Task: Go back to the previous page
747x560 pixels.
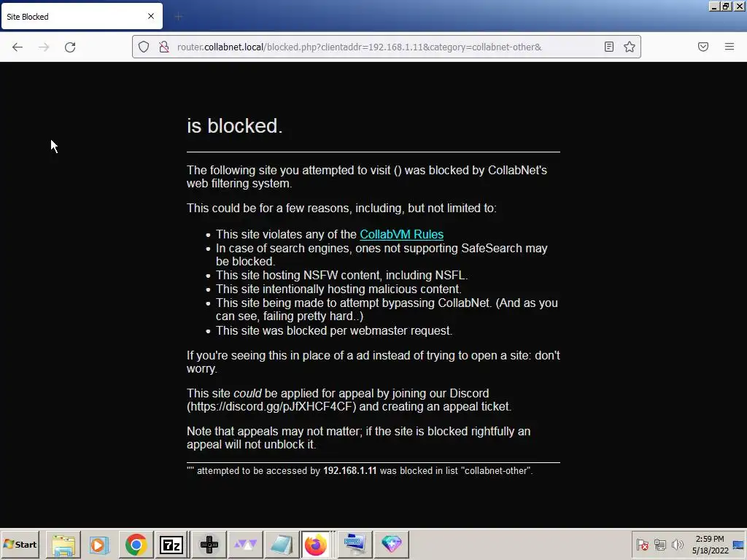Action: pos(18,47)
